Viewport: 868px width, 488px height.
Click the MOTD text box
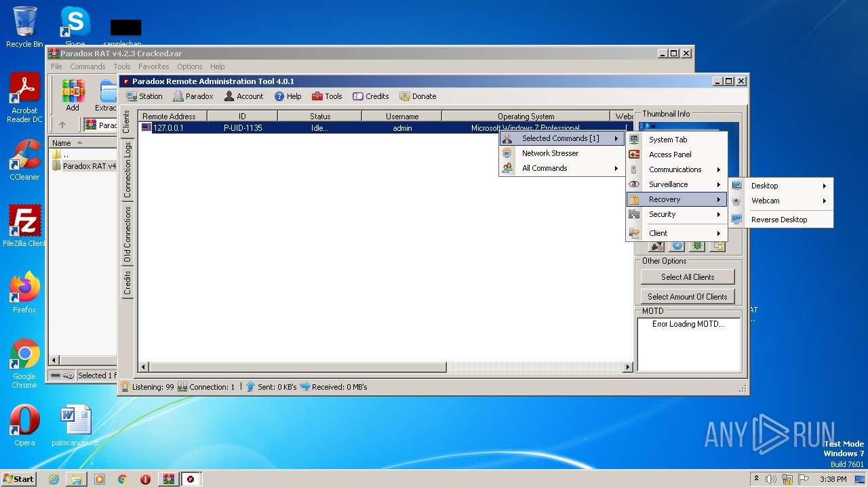pyautogui.click(x=688, y=344)
